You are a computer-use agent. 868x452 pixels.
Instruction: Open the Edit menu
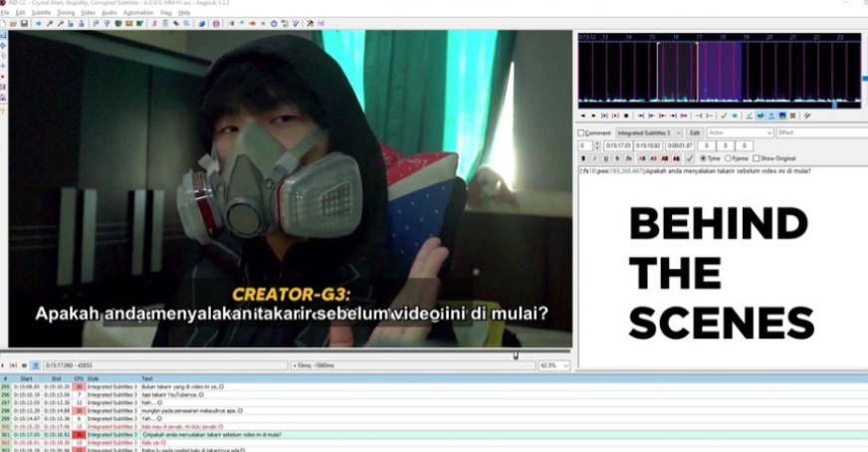pos(21,12)
